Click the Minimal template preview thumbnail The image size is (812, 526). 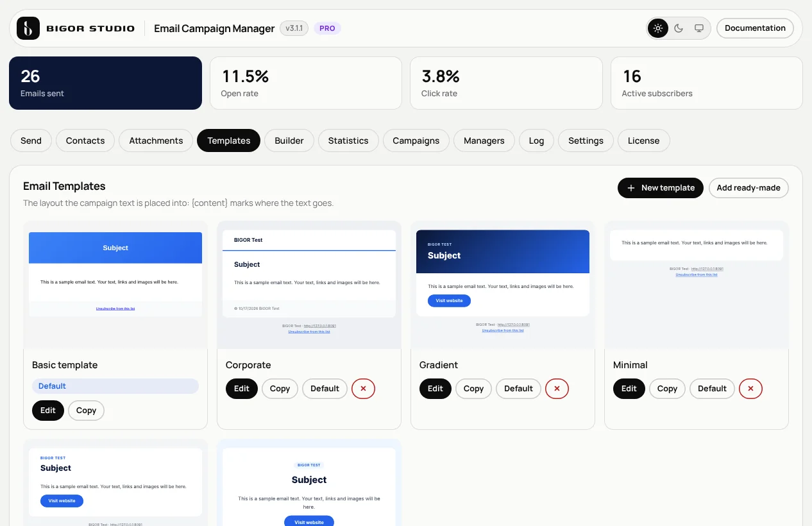point(697,285)
